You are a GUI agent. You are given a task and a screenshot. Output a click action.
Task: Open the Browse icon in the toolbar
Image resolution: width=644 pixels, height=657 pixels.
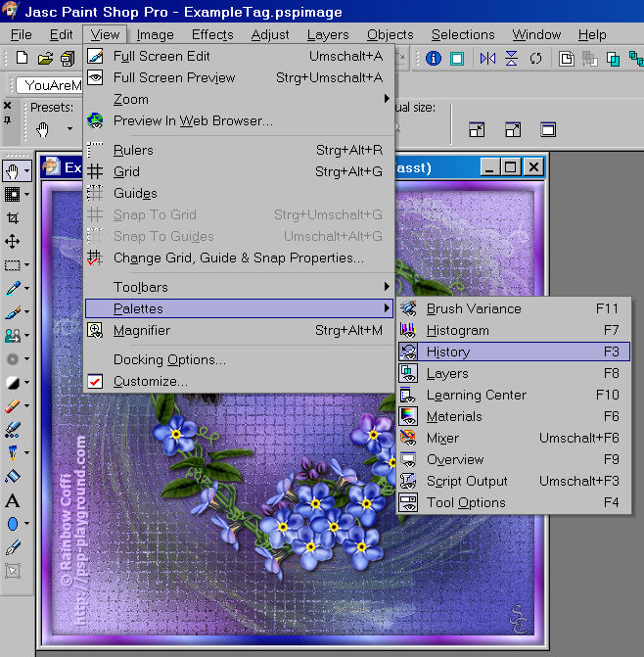click(x=68, y=59)
